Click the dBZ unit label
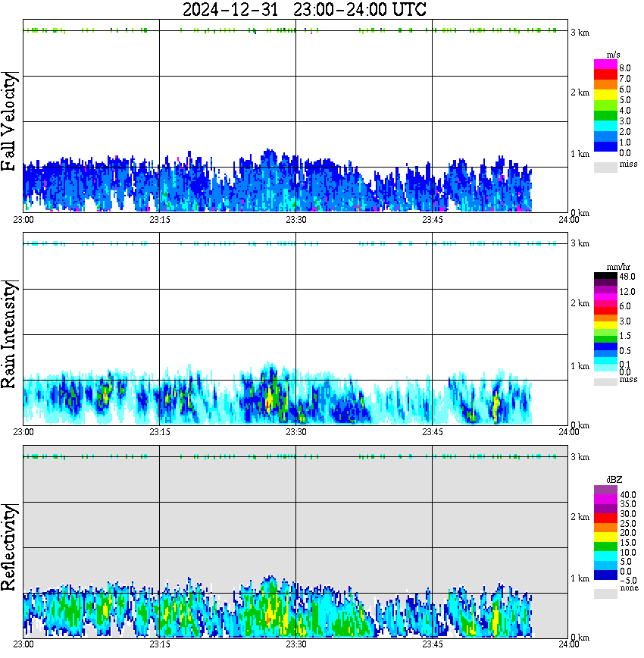The image size is (644, 658). tap(614, 480)
